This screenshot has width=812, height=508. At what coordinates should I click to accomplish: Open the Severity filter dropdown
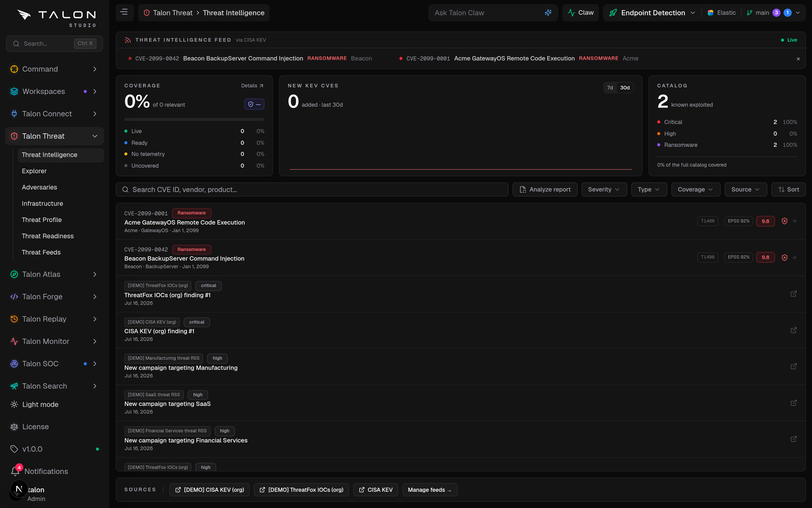[x=604, y=189]
